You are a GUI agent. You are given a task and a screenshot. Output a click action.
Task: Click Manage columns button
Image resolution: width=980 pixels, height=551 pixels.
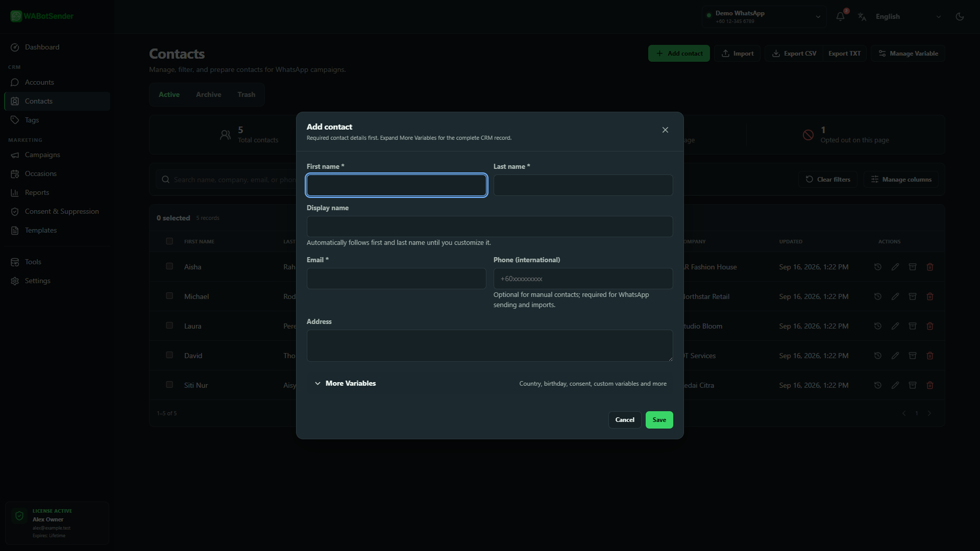[901, 180]
